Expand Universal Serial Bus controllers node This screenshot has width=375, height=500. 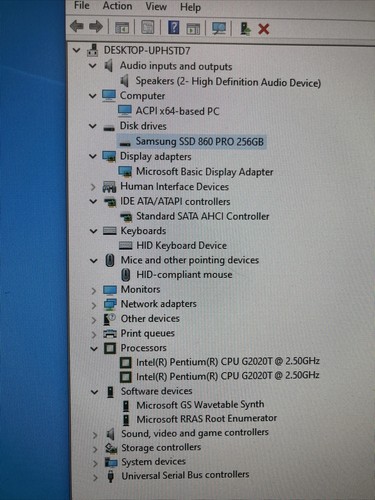95,477
